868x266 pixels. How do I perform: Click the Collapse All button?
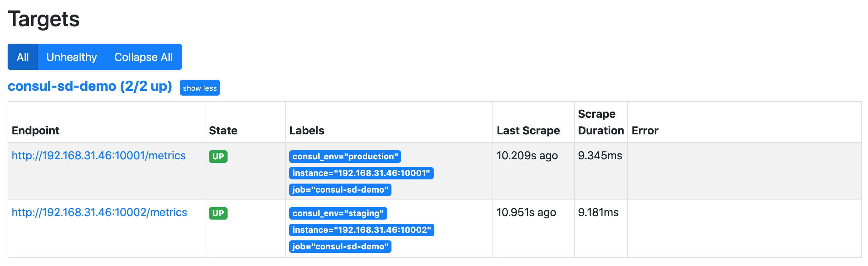tap(144, 57)
